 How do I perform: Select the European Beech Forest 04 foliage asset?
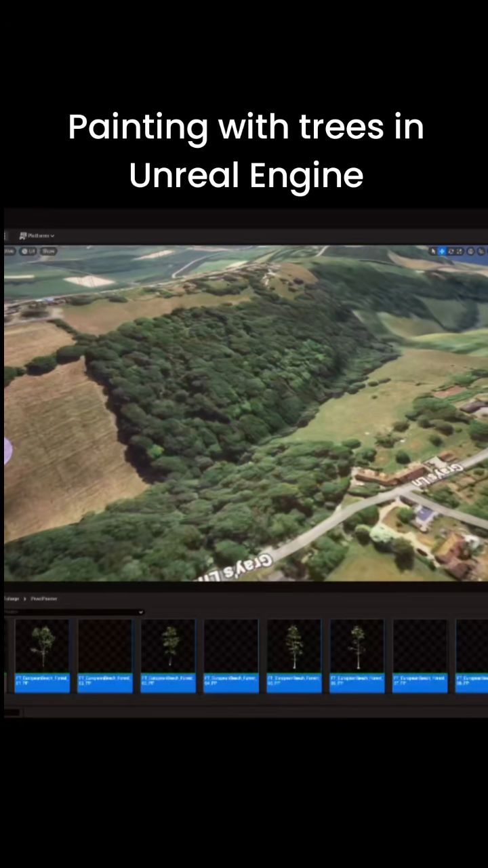(231, 656)
